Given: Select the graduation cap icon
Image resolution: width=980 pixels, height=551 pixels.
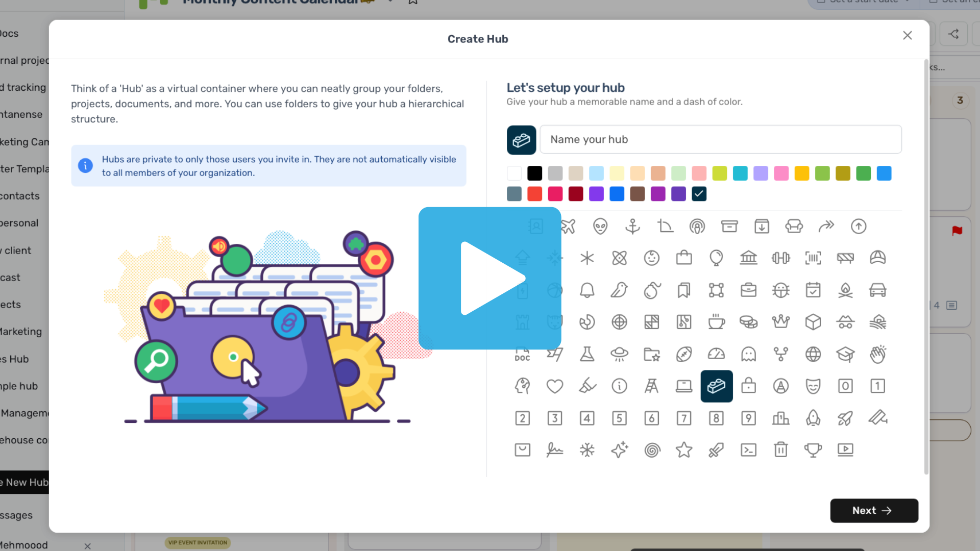Looking at the screenshot, I should pyautogui.click(x=845, y=354).
